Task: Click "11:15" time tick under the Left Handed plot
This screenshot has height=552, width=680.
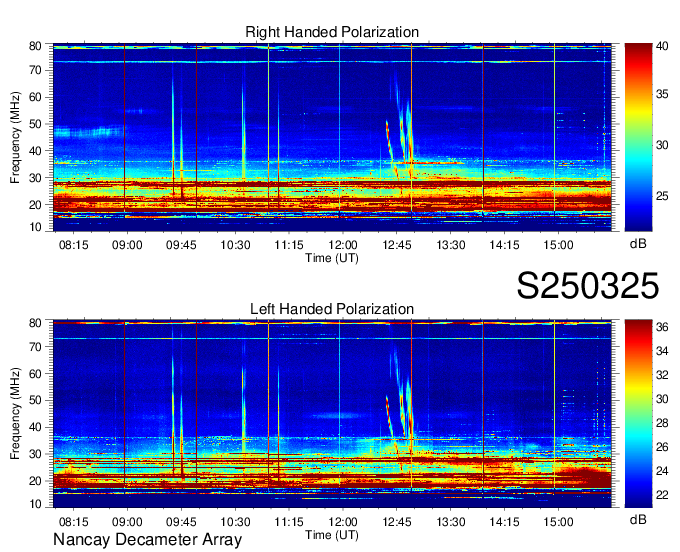Action: [289, 522]
